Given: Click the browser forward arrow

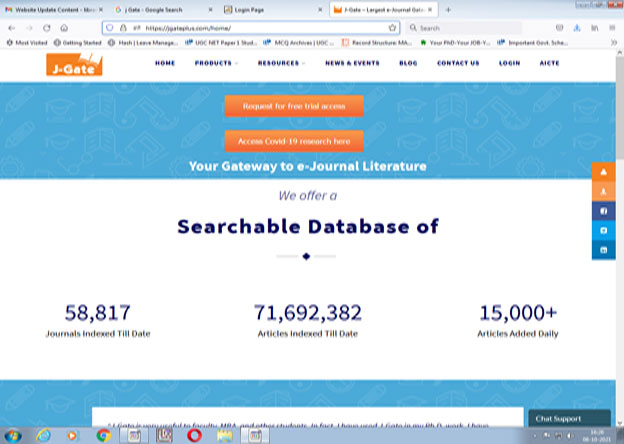Looking at the screenshot, I should tap(29, 28).
